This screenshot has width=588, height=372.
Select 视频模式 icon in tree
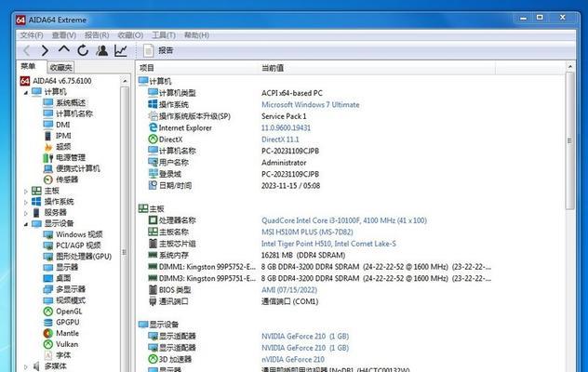tap(48, 300)
